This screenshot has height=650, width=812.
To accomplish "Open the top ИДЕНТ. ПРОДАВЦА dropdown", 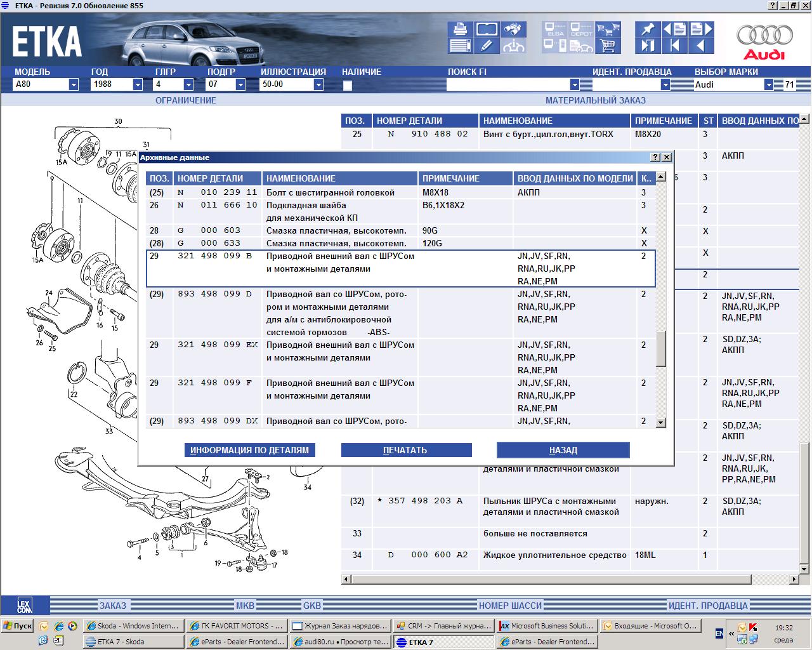I will click(665, 84).
